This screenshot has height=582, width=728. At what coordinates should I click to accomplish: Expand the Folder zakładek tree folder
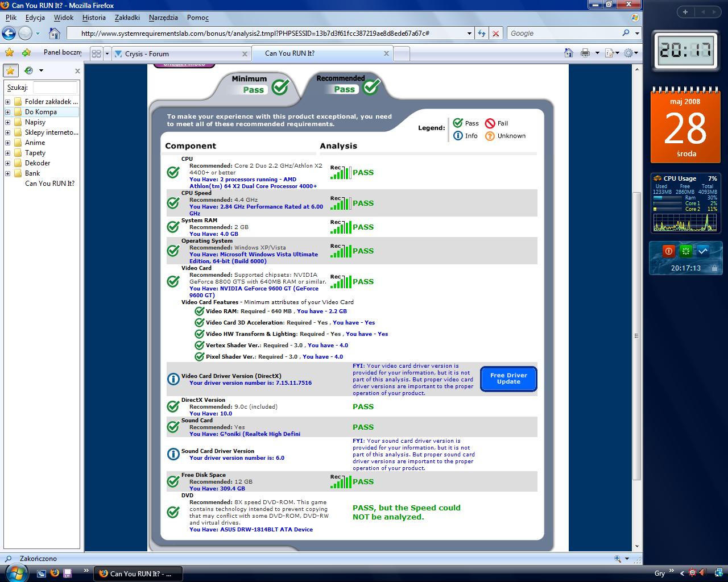click(8, 102)
